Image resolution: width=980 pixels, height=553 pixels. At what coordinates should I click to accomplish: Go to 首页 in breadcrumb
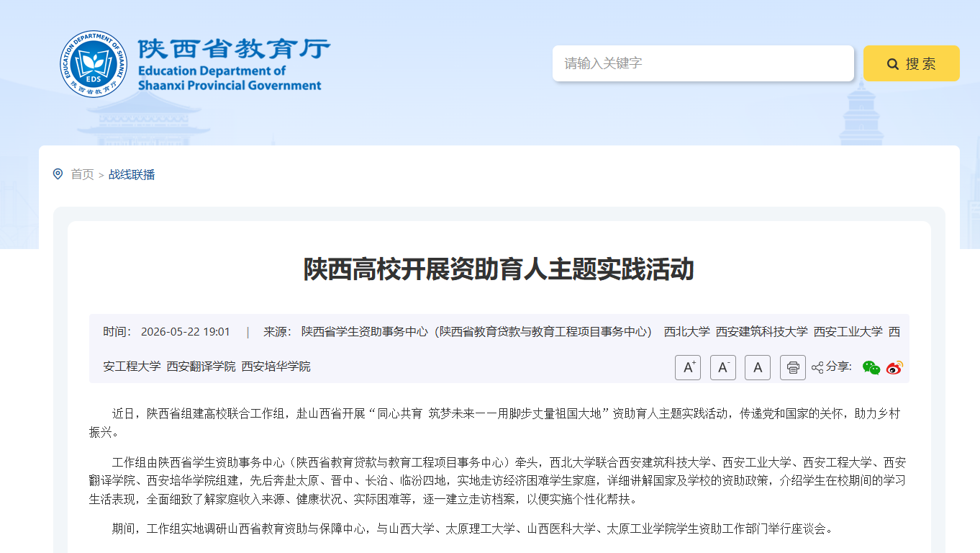(x=82, y=174)
